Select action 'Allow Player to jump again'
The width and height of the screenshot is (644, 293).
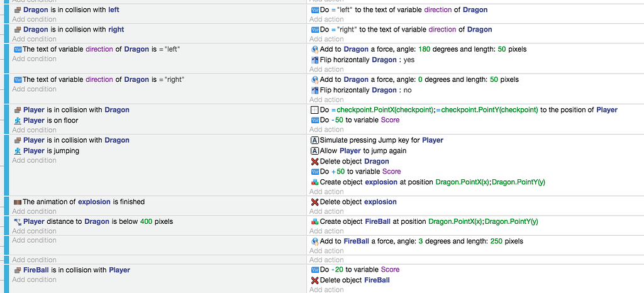point(363,151)
